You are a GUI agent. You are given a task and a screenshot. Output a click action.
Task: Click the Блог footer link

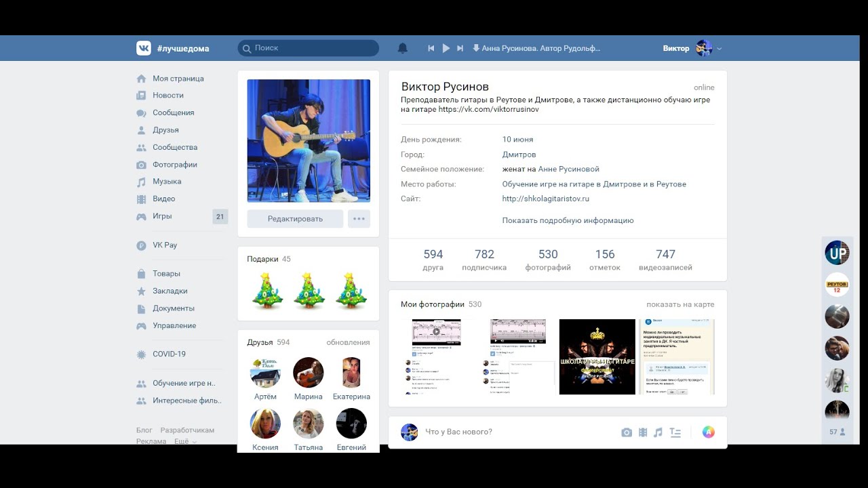(x=144, y=430)
